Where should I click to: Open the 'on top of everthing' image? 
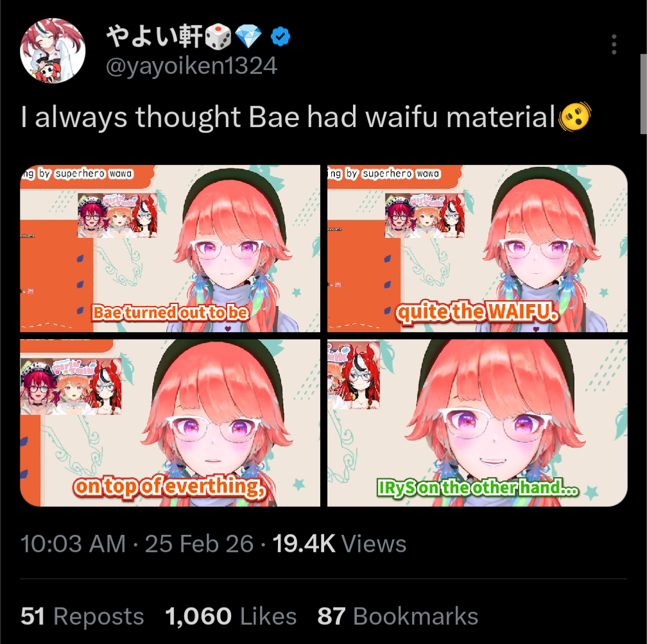point(170,423)
